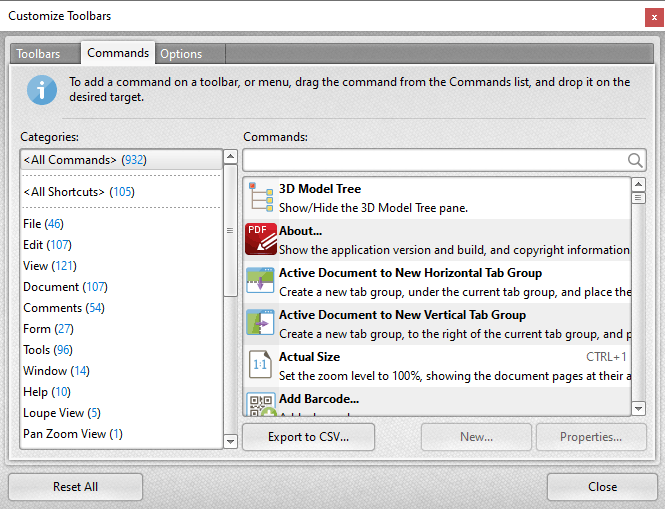Click the search magnifier icon in Commands
The width and height of the screenshot is (665, 509).
coord(635,160)
